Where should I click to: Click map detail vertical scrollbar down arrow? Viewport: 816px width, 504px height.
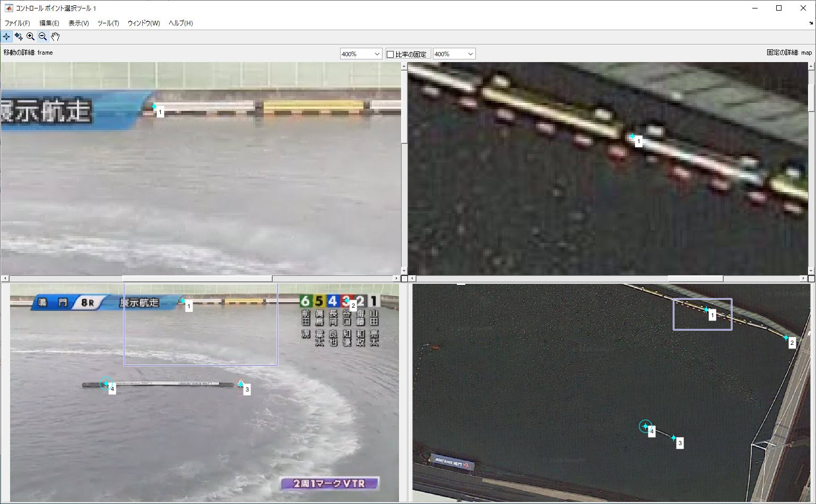pyautogui.click(x=811, y=271)
